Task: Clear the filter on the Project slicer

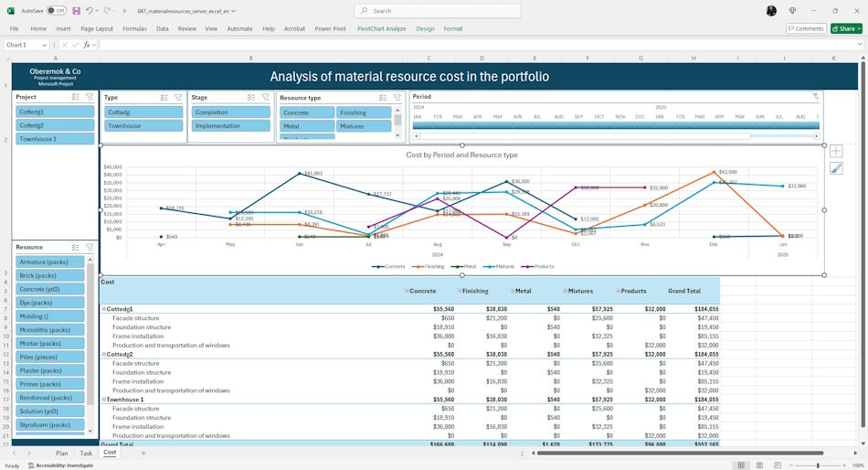Action: coord(90,97)
